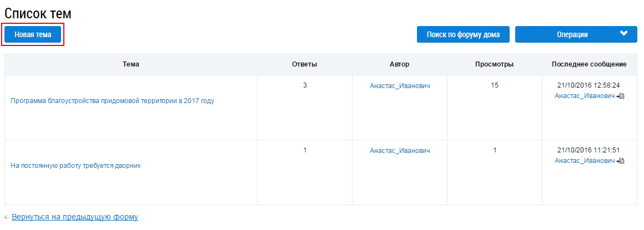Click the views count 15 of благоустройства topic

(x=495, y=85)
